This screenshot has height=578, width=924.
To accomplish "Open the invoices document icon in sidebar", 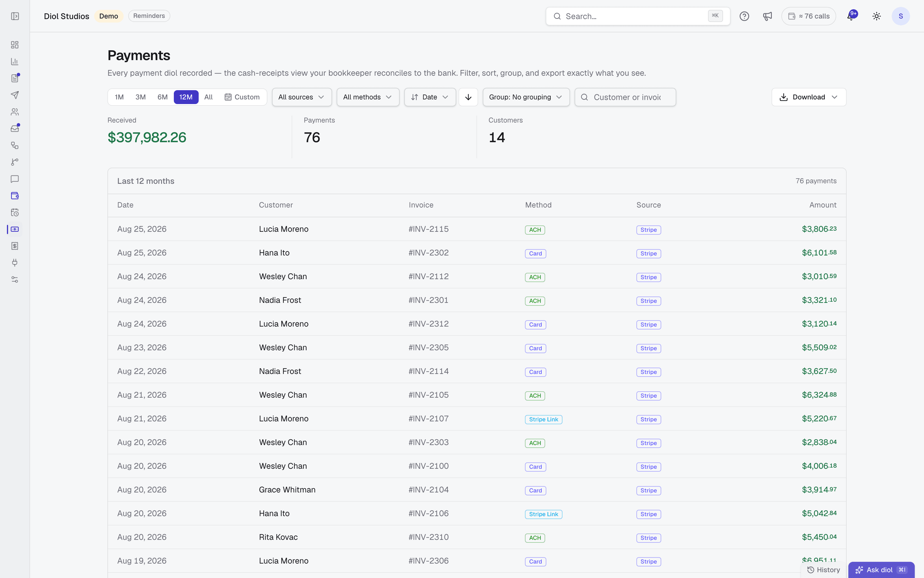I will pos(15,78).
